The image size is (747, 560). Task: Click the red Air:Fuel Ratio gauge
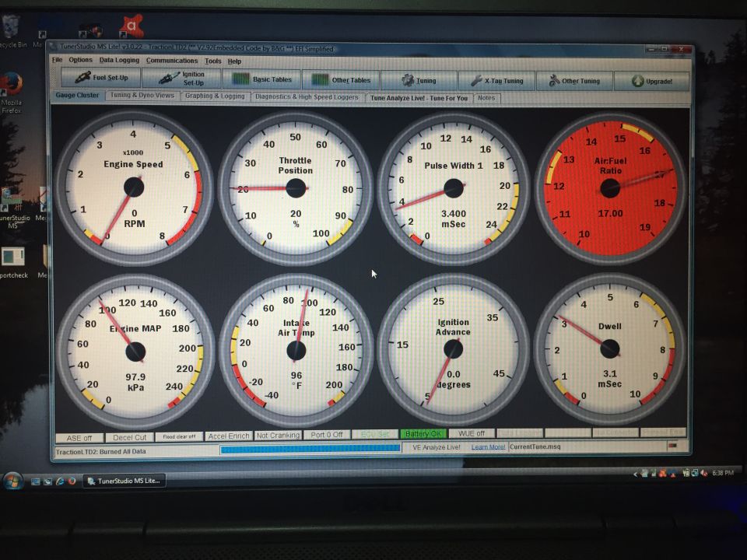coord(610,188)
